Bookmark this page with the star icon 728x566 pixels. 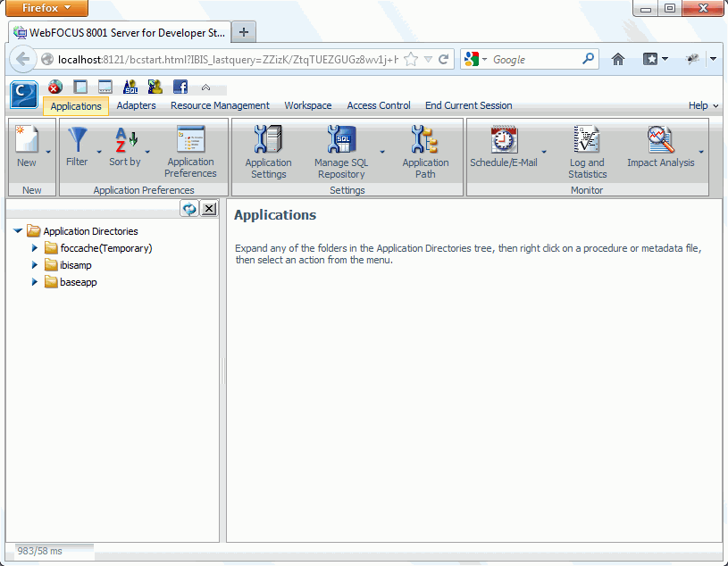click(411, 60)
